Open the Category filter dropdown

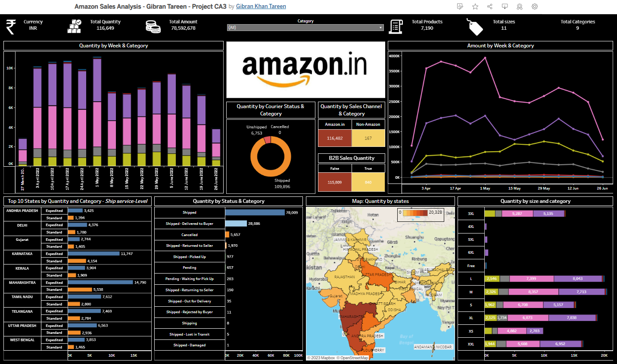pos(380,27)
